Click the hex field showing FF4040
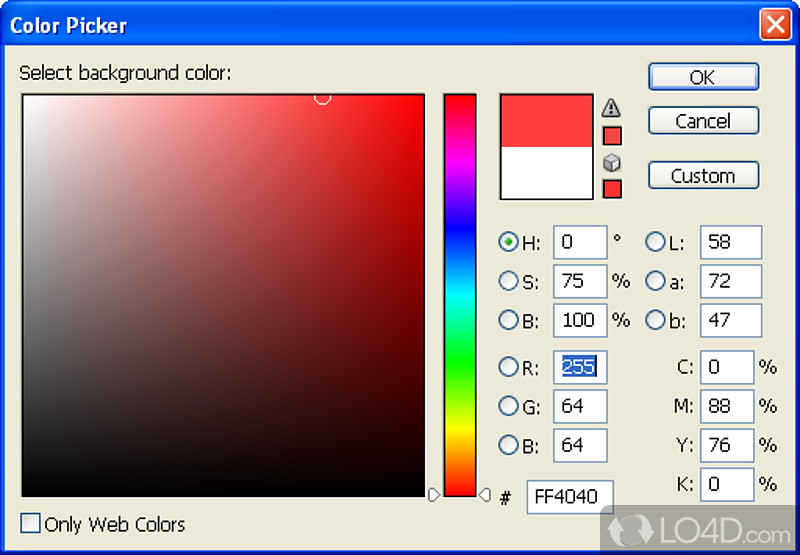Screen dimensions: 800x555 point(570,496)
